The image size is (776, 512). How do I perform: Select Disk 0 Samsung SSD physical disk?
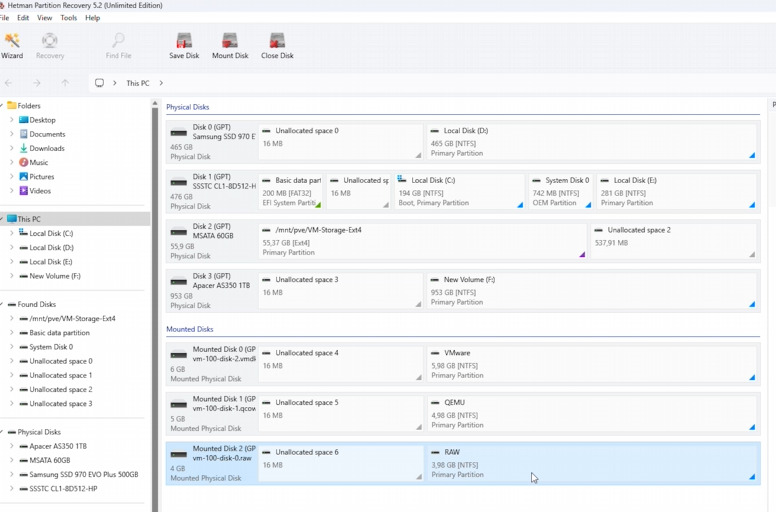212,142
